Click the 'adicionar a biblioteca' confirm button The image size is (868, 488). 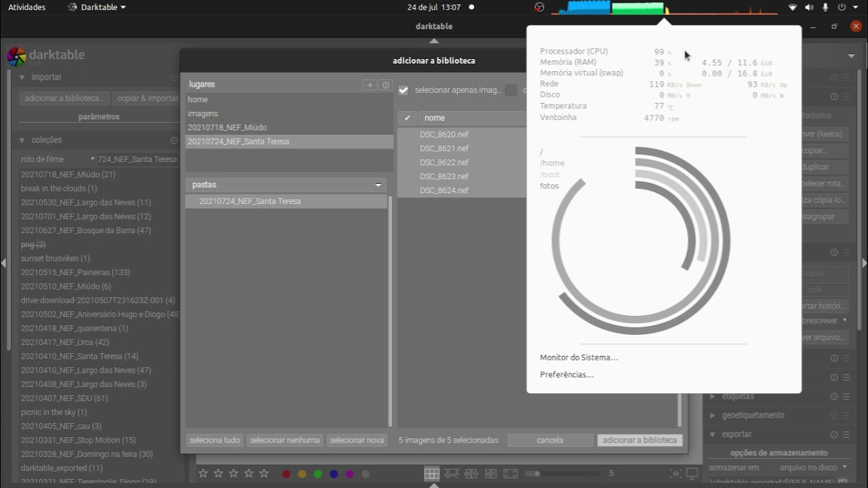[639, 440]
